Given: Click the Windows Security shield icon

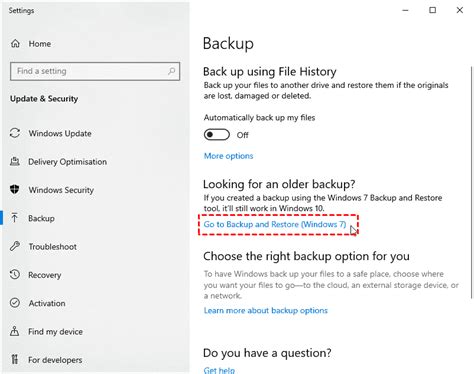Looking at the screenshot, I should pos(15,190).
